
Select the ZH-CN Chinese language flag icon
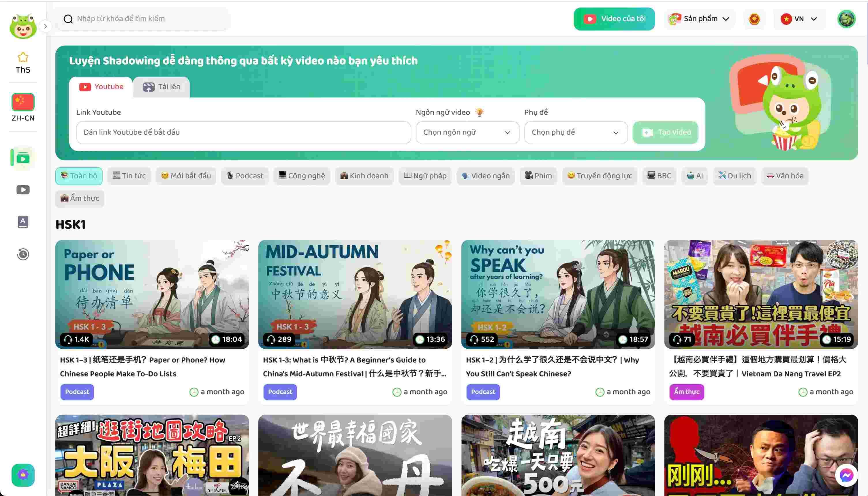22,102
